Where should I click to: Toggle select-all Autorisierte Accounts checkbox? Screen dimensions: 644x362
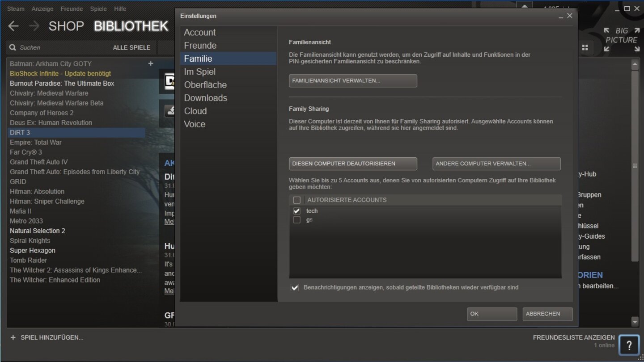tap(297, 200)
